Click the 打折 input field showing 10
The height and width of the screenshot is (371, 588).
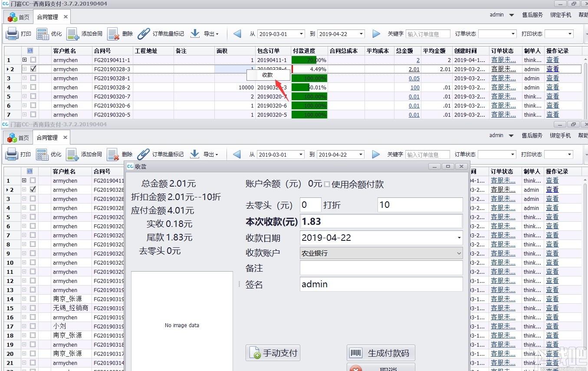click(420, 204)
